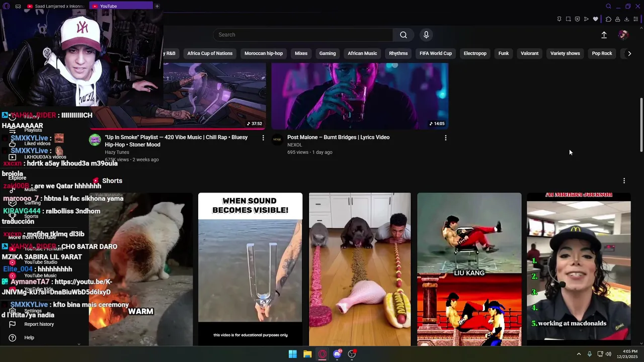
Task: Open Post Malone – Burnt Bridges title link
Action: point(338,137)
